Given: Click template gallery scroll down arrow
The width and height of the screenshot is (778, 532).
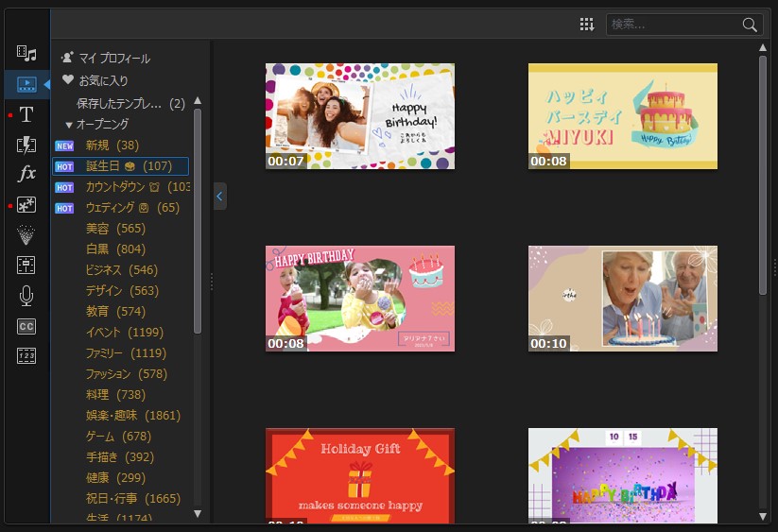Looking at the screenshot, I should click(x=763, y=516).
